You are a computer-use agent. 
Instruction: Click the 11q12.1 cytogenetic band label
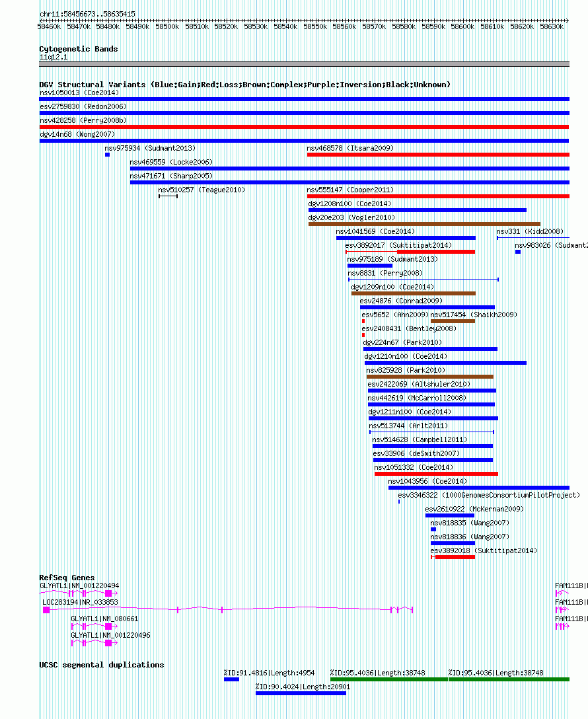pos(54,57)
